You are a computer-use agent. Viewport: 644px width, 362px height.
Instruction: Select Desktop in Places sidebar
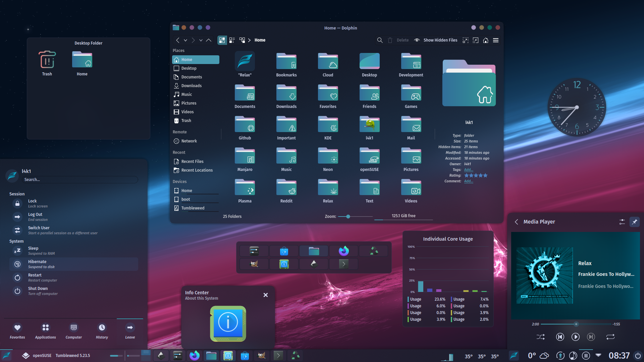click(x=196, y=68)
